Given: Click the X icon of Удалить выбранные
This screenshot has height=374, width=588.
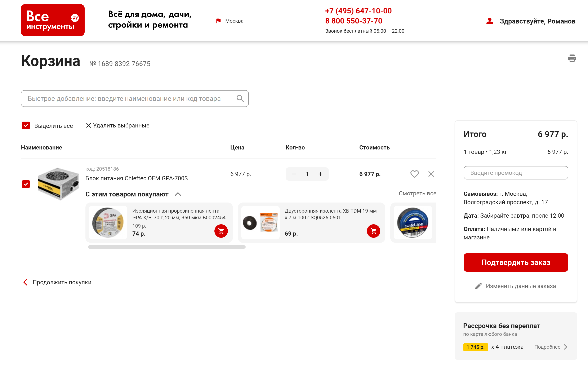Looking at the screenshot, I should [88, 125].
